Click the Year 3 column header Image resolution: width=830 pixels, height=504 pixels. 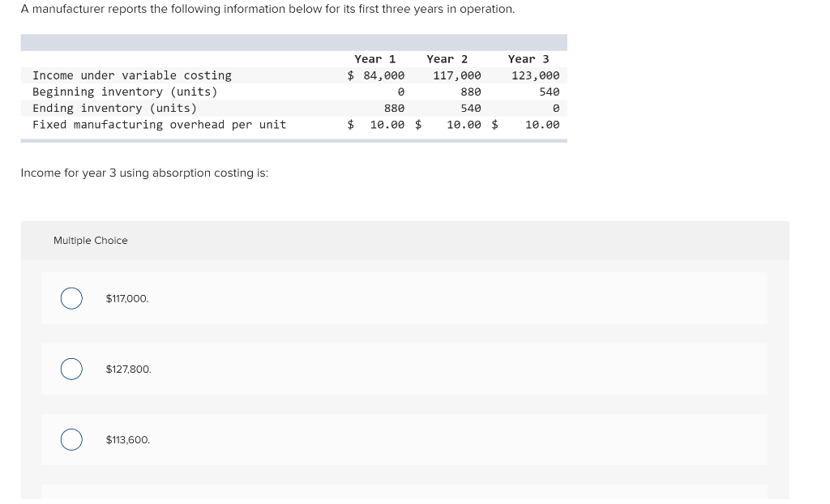tap(528, 59)
